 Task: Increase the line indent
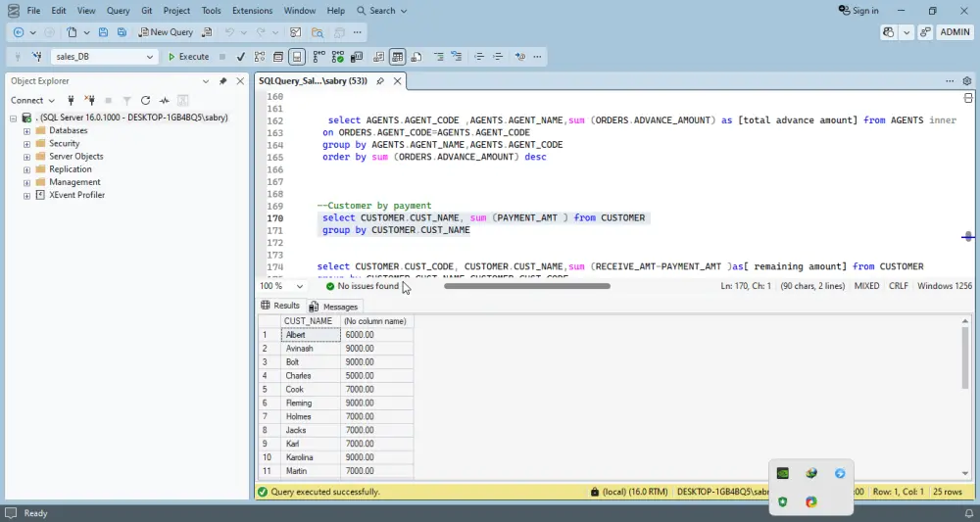pyautogui.click(x=498, y=57)
